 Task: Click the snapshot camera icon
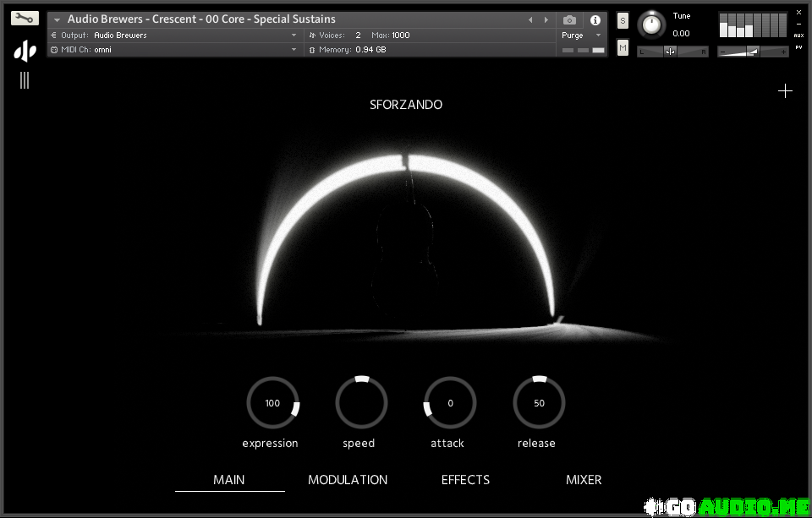pos(569,19)
